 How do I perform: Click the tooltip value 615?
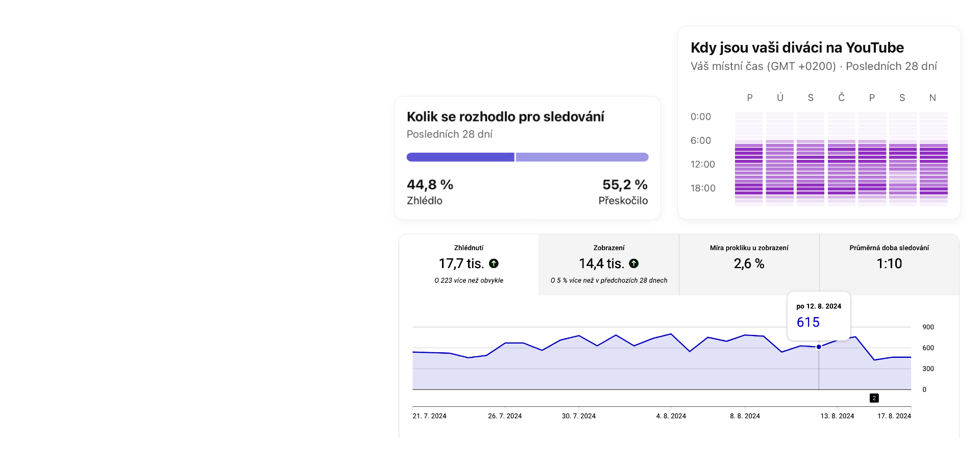(x=808, y=323)
